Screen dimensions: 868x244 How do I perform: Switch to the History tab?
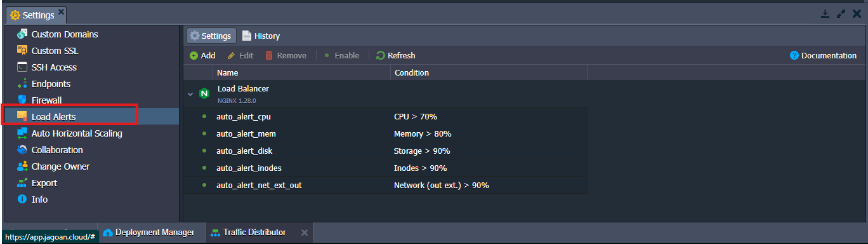pyautogui.click(x=261, y=36)
